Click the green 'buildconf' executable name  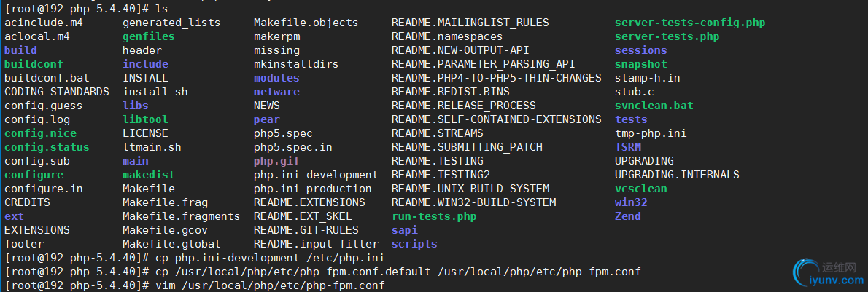[x=34, y=64]
